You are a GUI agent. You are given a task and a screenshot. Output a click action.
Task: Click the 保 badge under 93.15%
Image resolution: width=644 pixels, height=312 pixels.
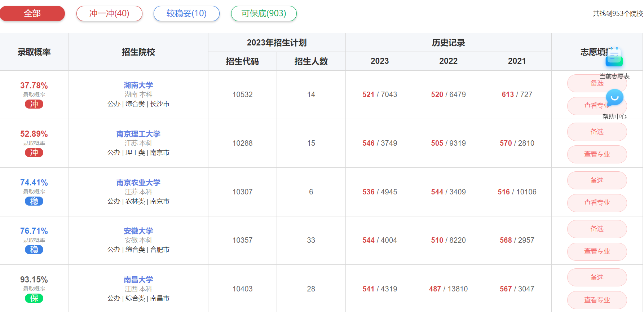click(x=34, y=298)
